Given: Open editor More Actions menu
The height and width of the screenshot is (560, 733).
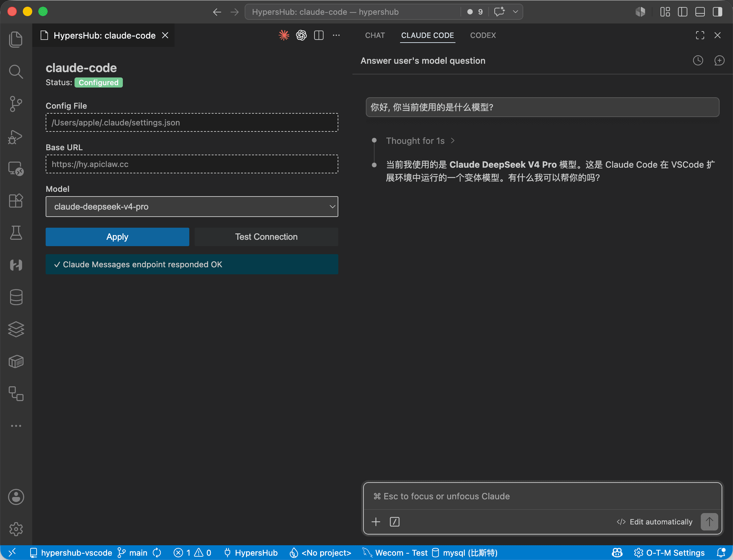Looking at the screenshot, I should click(x=336, y=35).
